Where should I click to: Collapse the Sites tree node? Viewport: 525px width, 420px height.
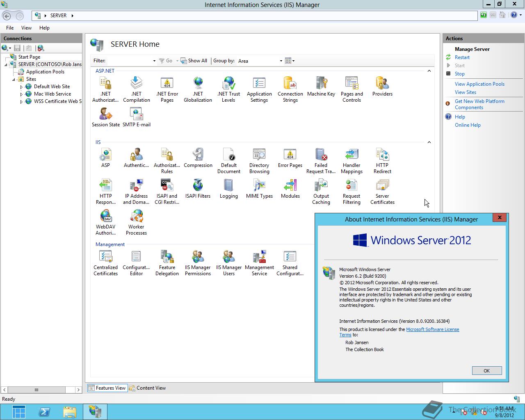click(14, 80)
